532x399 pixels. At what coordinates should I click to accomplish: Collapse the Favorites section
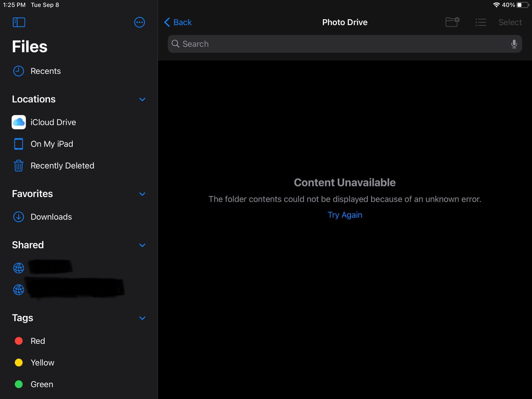click(142, 194)
